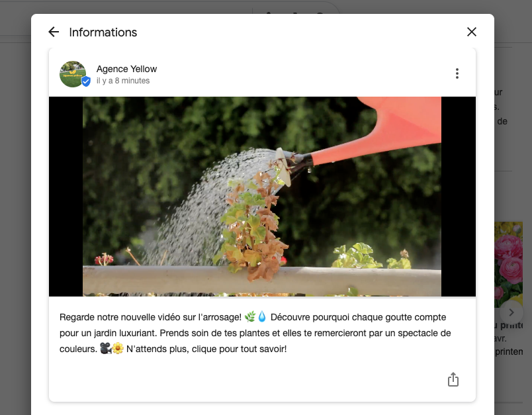The width and height of the screenshot is (532, 415).
Task: Click the herb leaf emoji in the caption
Action: (x=250, y=317)
